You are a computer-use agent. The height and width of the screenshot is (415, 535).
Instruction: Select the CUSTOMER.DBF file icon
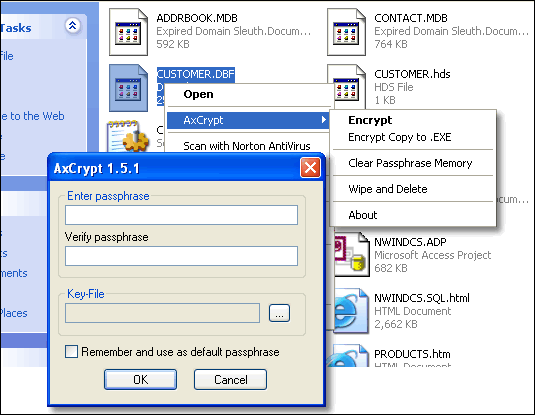(128, 88)
